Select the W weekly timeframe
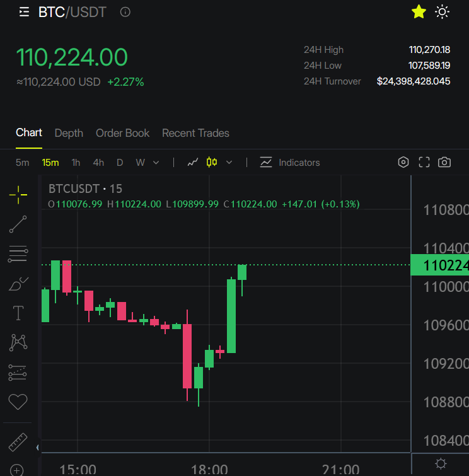This screenshot has width=469, height=476. (140, 163)
